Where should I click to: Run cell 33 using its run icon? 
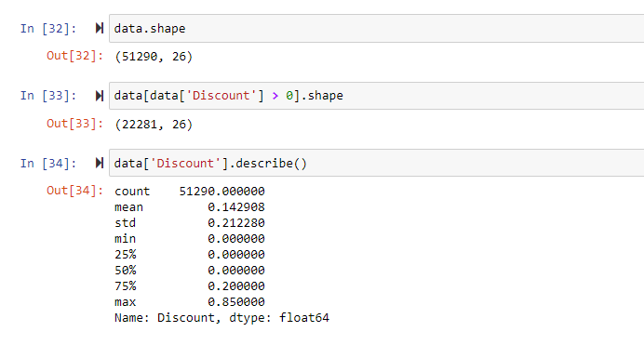(99, 96)
